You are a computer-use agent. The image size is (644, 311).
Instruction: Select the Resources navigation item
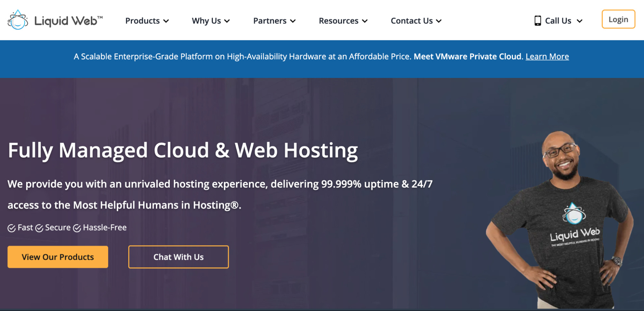click(x=338, y=21)
